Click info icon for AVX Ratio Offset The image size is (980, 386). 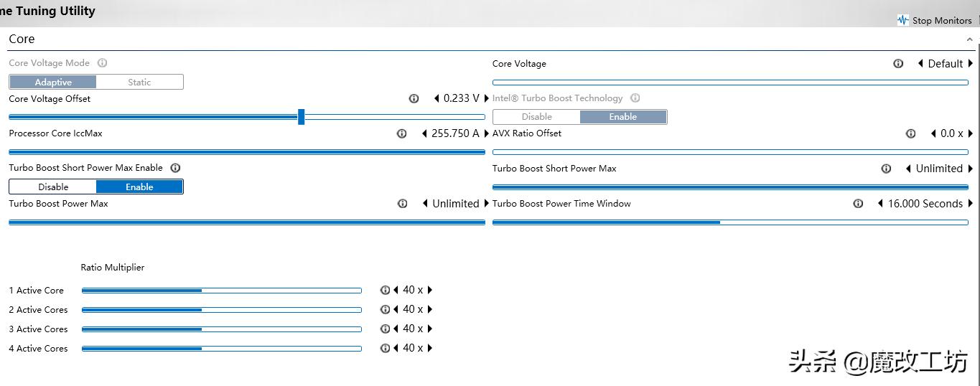tap(910, 133)
